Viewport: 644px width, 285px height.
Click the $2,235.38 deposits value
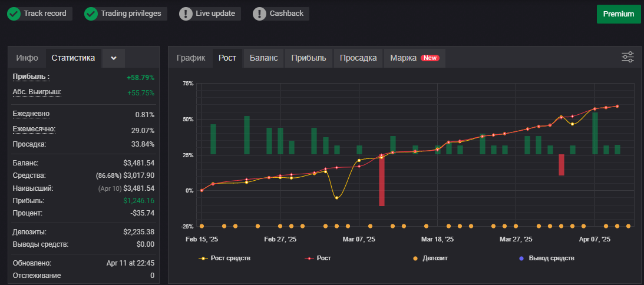click(x=139, y=232)
